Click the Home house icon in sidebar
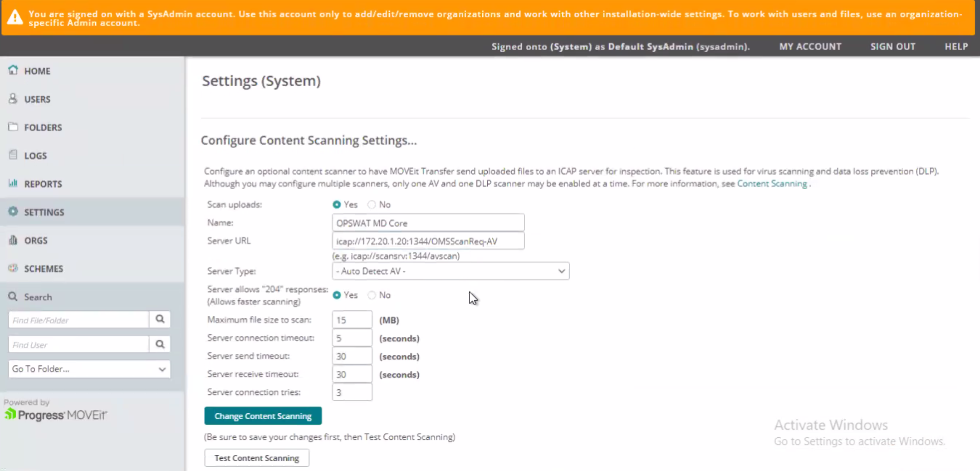 click(x=13, y=70)
